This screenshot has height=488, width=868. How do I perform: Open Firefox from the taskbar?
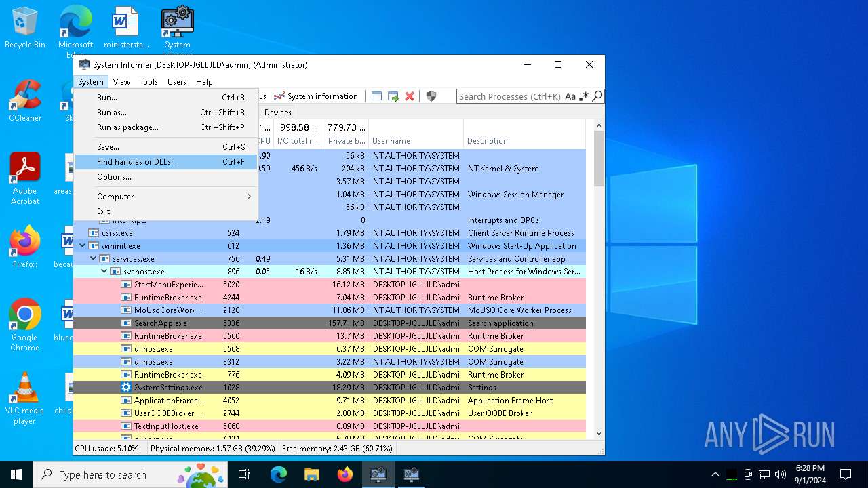(x=345, y=474)
